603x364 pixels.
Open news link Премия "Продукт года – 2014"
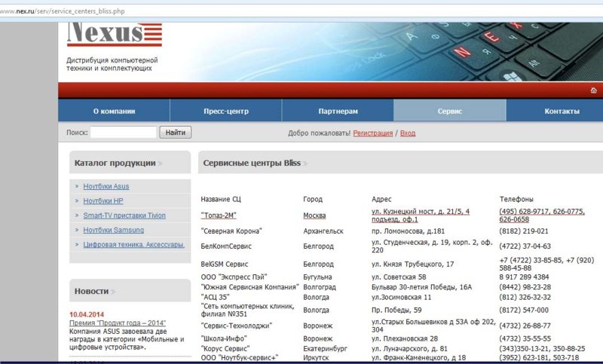(x=118, y=323)
